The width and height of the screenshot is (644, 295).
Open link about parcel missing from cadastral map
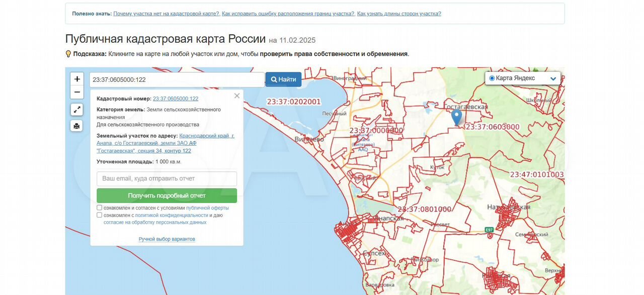click(166, 14)
